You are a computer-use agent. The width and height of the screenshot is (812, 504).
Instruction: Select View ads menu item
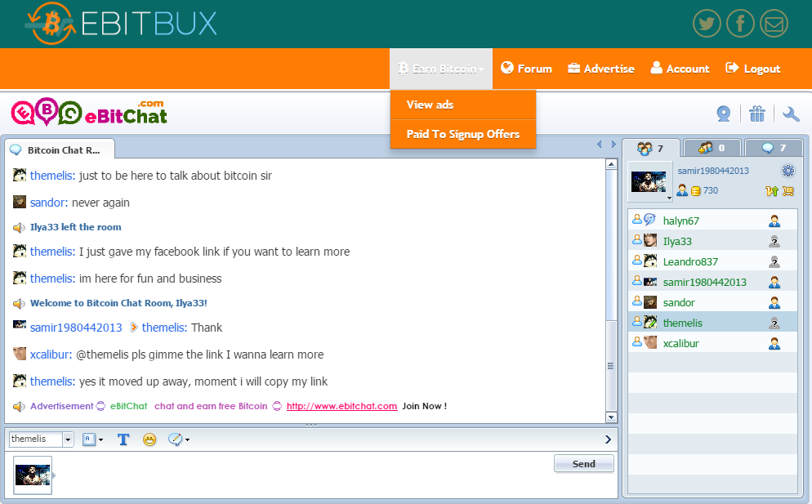(x=463, y=105)
